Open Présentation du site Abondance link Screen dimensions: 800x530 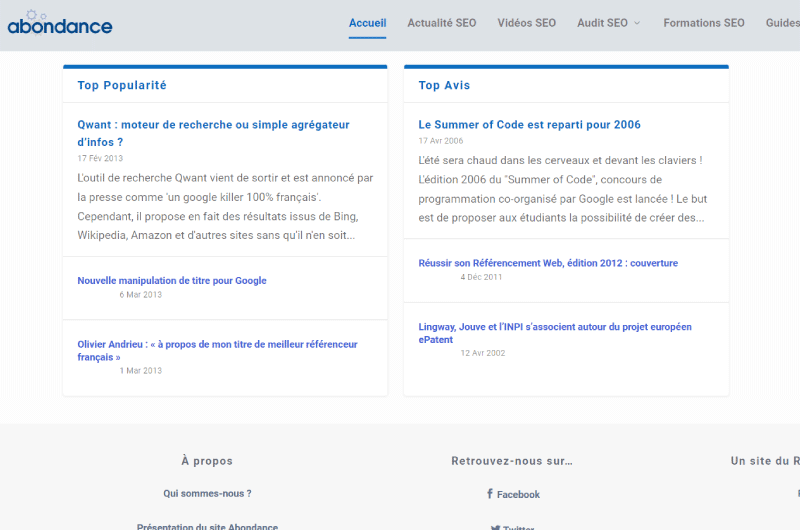[x=207, y=526]
